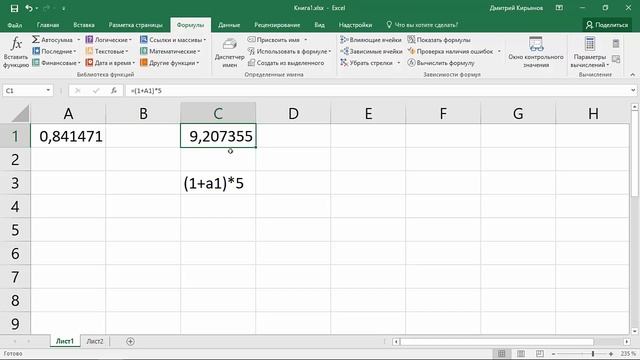Open the Remove Arrows dropdown arrow

(398, 63)
